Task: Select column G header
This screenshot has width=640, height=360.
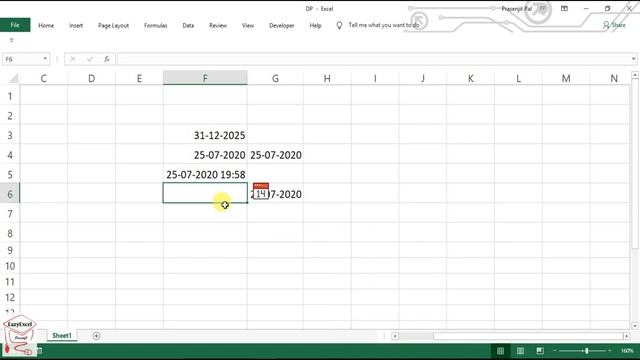Action: (x=276, y=78)
